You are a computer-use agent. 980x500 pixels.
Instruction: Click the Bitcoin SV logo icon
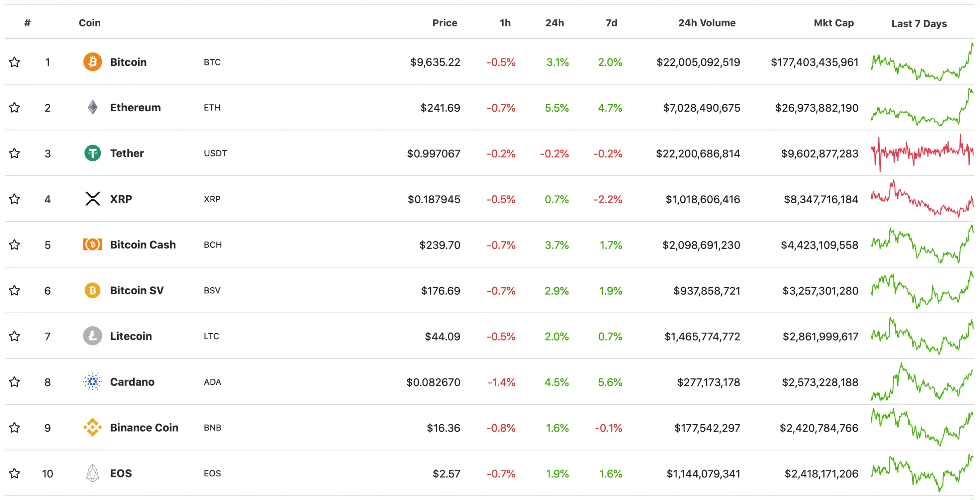click(x=92, y=290)
